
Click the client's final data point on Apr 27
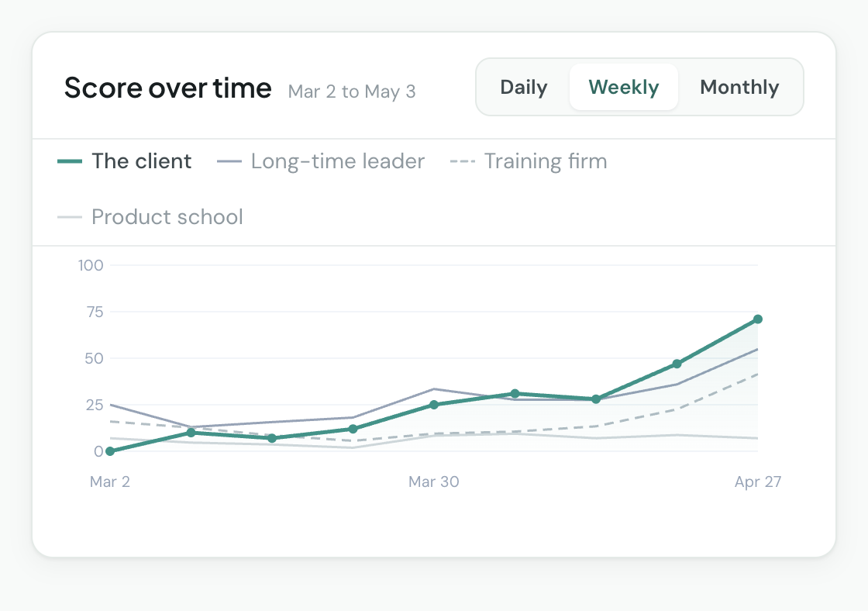click(x=758, y=319)
